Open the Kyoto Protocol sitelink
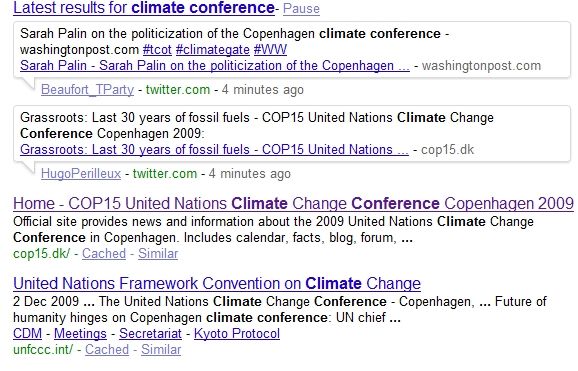Screen dimensions: 578x371 pos(237,334)
